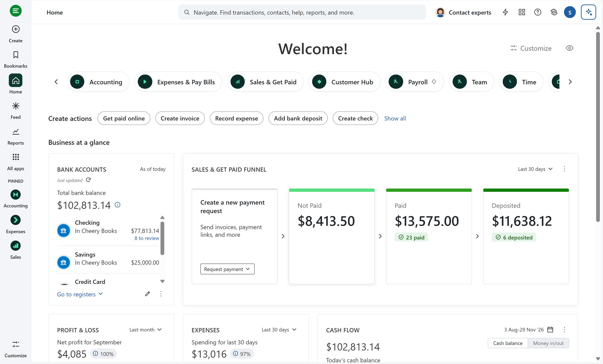Screen dimensions: 603x364
Task: Click info icon beside total bank balance
Action: click(x=117, y=205)
